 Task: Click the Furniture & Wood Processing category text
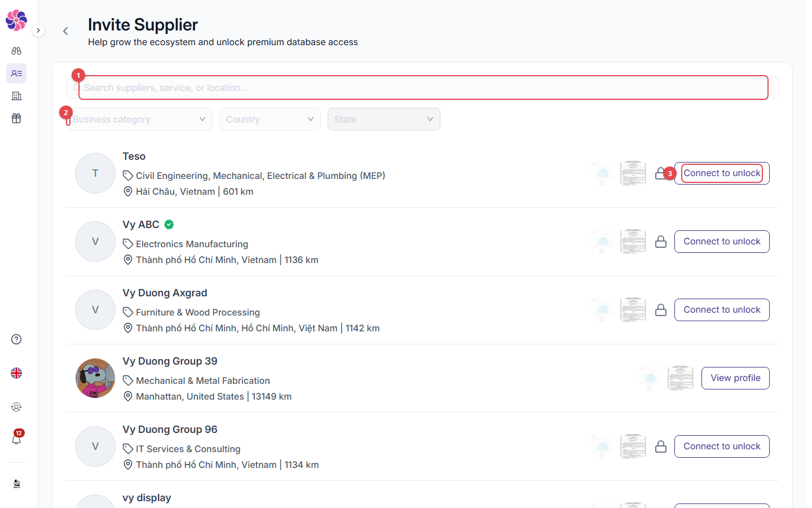tap(198, 312)
